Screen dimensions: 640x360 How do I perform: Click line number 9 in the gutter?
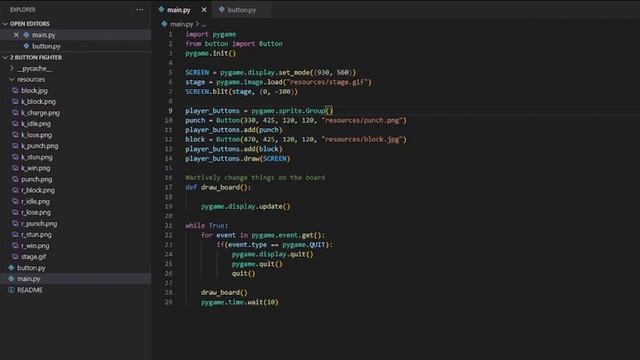pyautogui.click(x=170, y=111)
